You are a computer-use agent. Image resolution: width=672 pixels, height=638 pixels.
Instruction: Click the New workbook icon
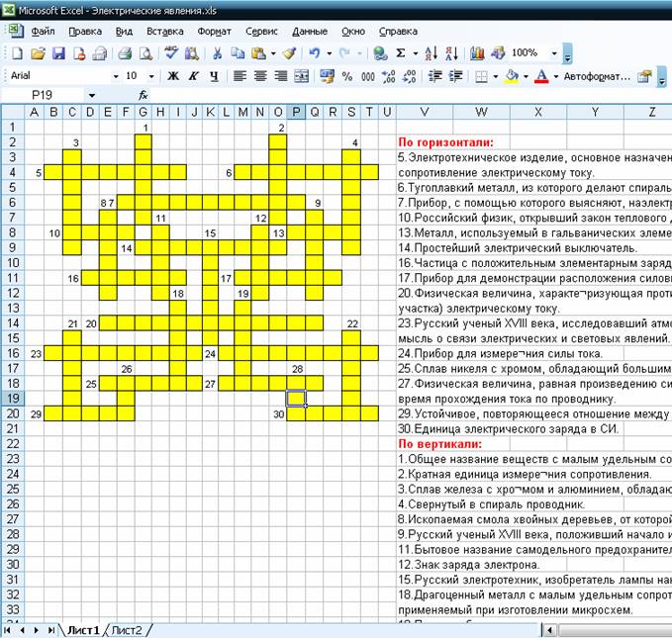17,53
